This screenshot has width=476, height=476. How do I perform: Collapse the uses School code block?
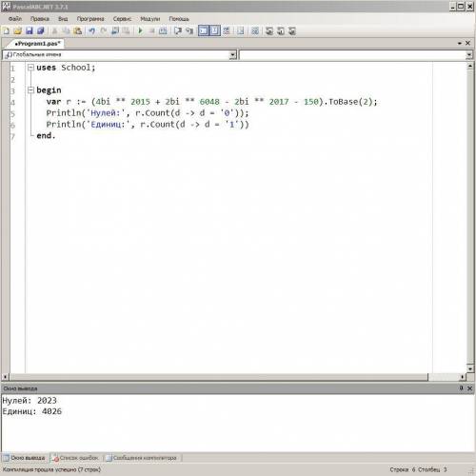tap(30, 68)
